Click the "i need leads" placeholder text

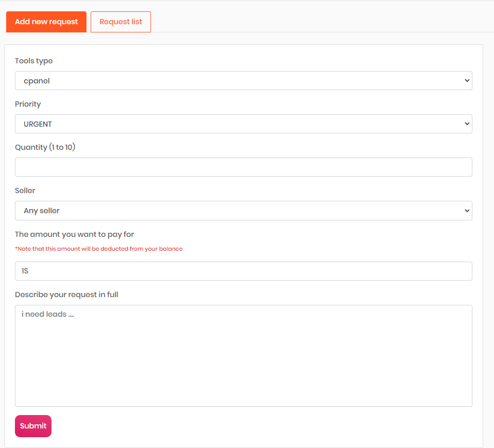[x=47, y=314]
